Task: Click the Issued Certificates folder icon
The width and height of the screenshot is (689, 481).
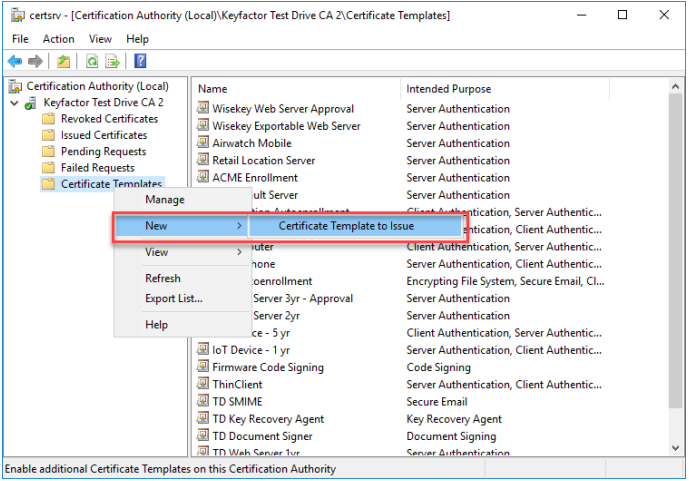Action: 48,135
